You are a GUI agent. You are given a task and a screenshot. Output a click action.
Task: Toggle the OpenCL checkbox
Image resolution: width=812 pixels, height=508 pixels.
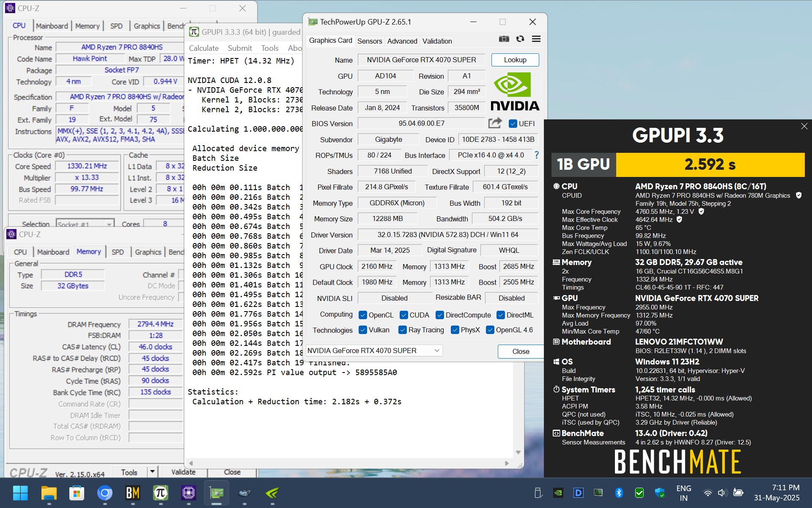(362, 315)
